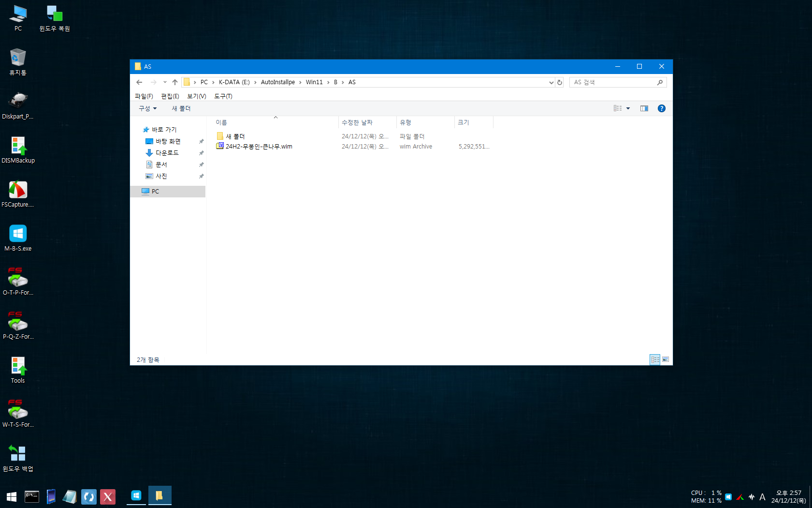Switch to large icons view in status bar
This screenshot has height=508, width=812.
tap(666, 359)
